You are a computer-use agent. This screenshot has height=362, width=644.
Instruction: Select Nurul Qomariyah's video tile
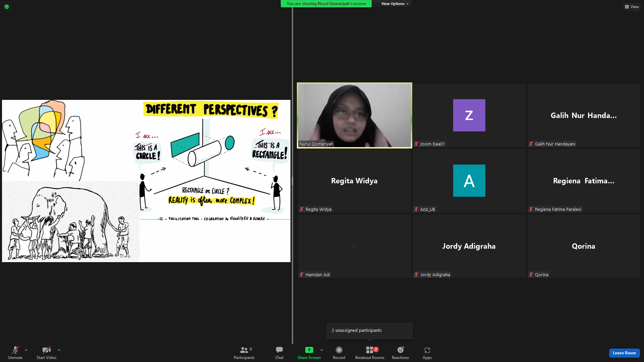355,115
